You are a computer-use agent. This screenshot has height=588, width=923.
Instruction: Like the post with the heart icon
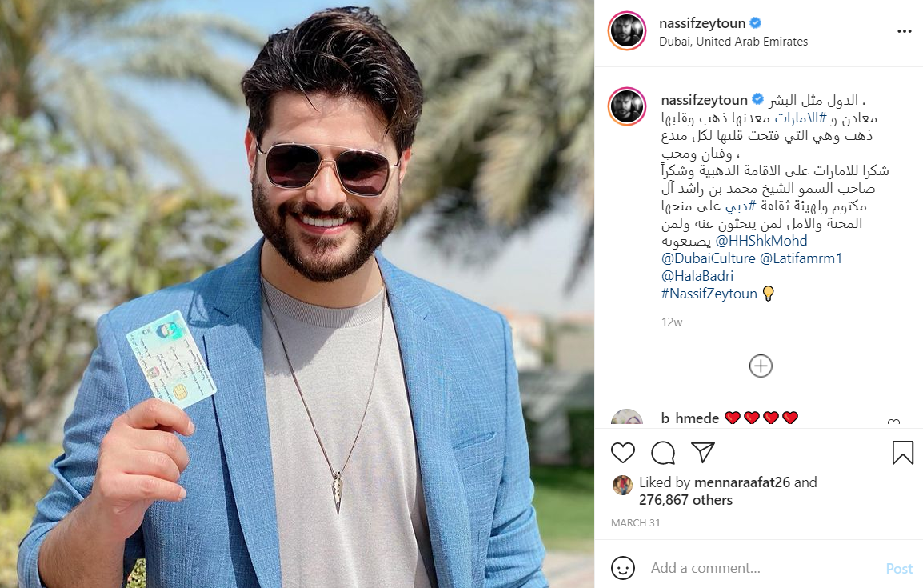tap(623, 453)
